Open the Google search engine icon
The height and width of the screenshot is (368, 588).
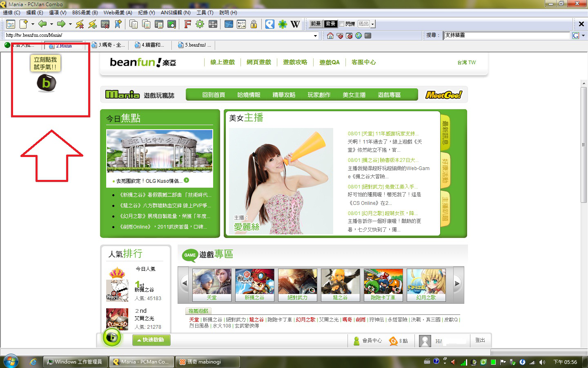pos(576,36)
